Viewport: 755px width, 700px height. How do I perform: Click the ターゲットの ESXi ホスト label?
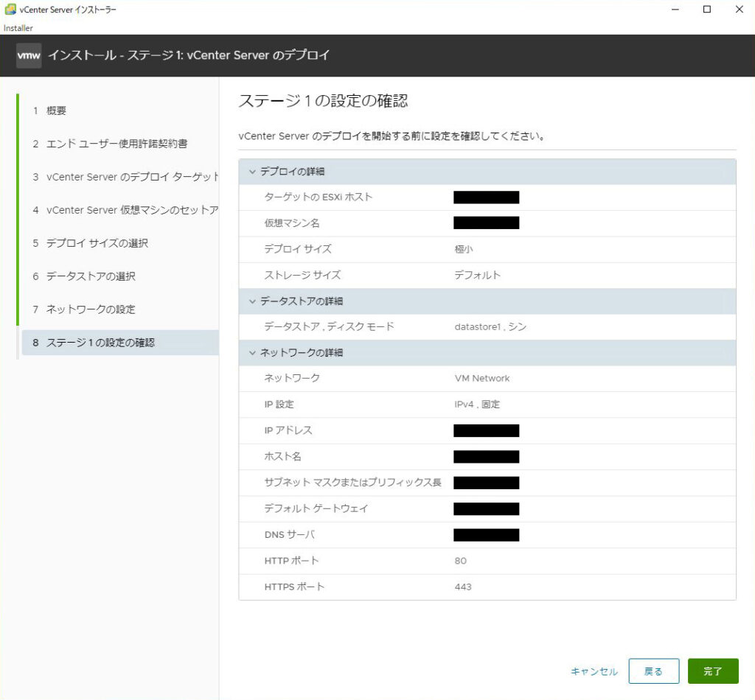pyautogui.click(x=319, y=197)
